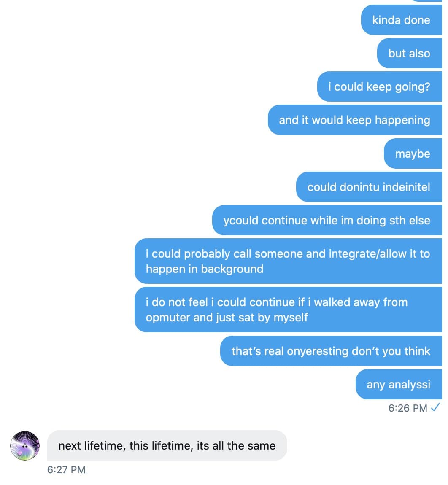Click the 6:27 PM received timestamp
Image resolution: width=448 pixels, height=485 pixels.
(x=66, y=469)
